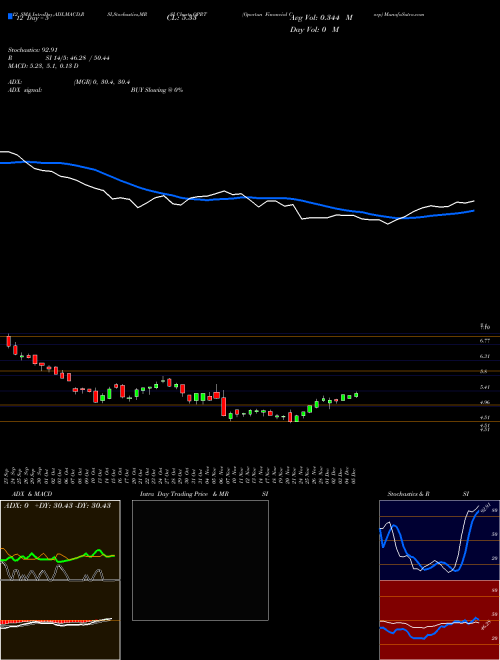Click the "MACD: 5.23, 5.1, 0.13 D" readout
500x660 pixels.
pyautogui.click(x=43, y=66)
